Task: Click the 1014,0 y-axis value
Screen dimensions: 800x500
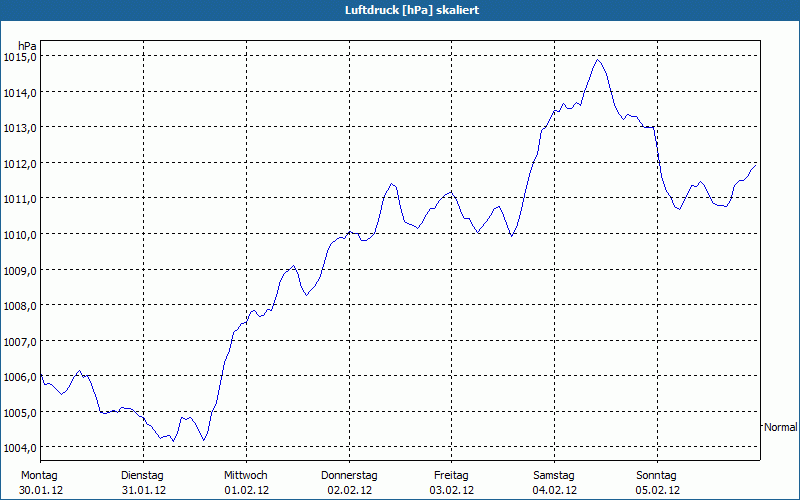Action: [x=19, y=93]
